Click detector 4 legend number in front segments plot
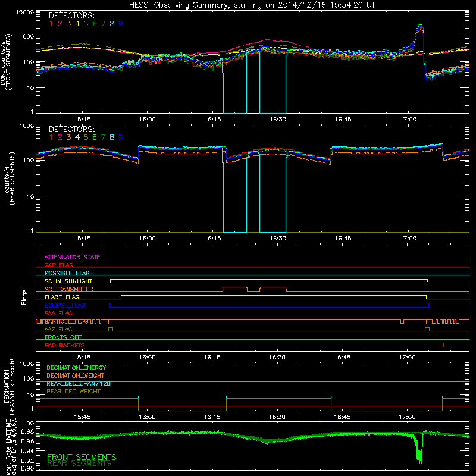Viewport: 476px width, 476px height. (77, 23)
